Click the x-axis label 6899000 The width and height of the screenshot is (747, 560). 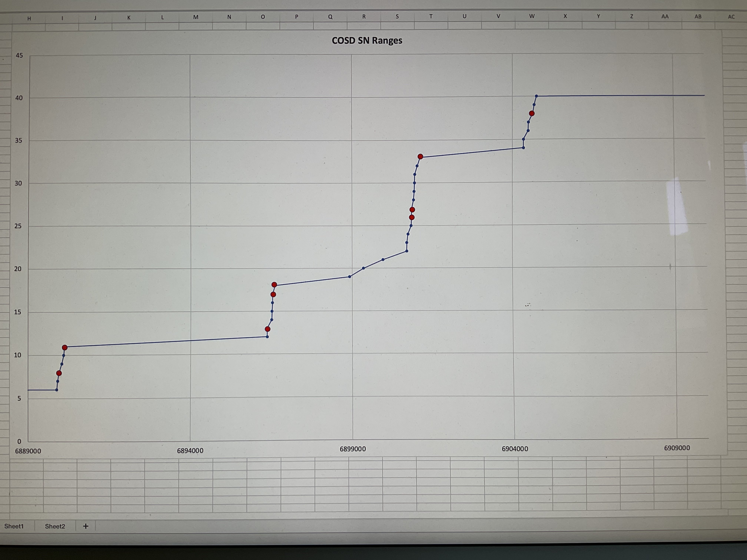click(353, 449)
